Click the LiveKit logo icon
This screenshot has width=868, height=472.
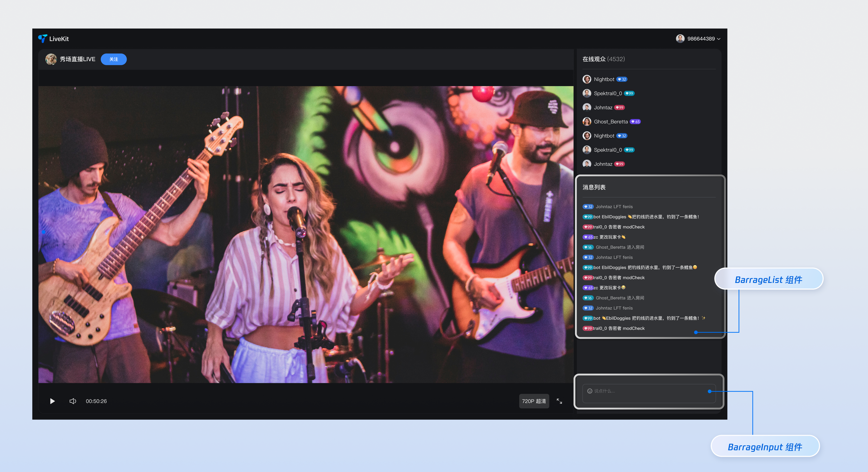click(x=43, y=38)
